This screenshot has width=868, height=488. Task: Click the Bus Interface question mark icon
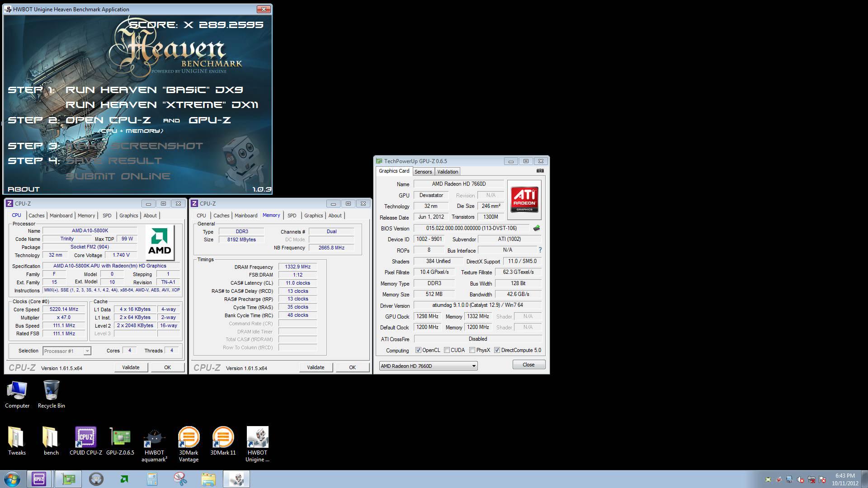[540, 250]
